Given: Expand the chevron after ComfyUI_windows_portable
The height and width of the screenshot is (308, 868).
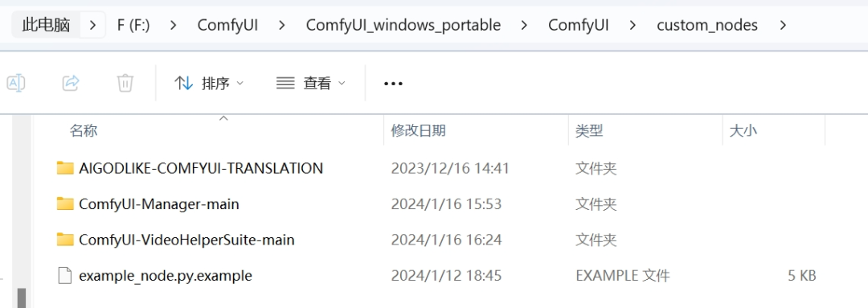Looking at the screenshot, I should click(x=524, y=25).
